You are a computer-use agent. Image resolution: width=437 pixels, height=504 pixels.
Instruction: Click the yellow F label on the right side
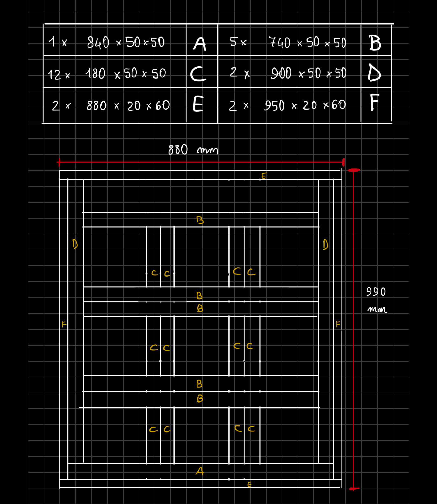[x=338, y=324]
